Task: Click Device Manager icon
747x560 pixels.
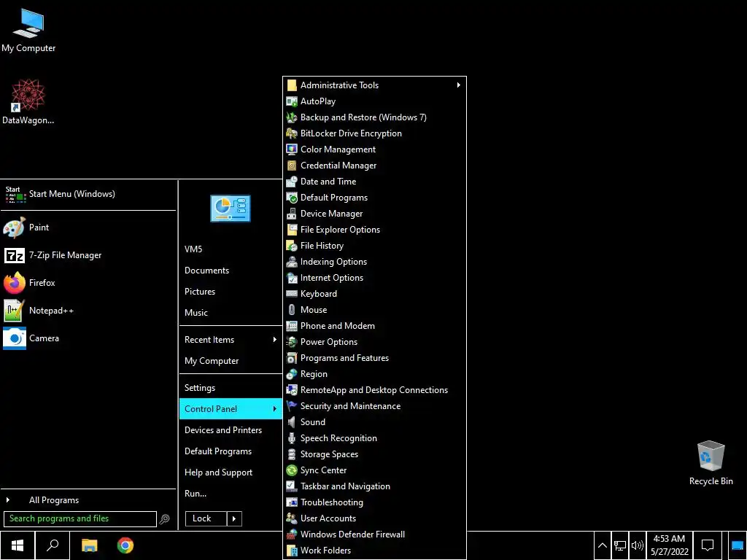Action: [292, 214]
